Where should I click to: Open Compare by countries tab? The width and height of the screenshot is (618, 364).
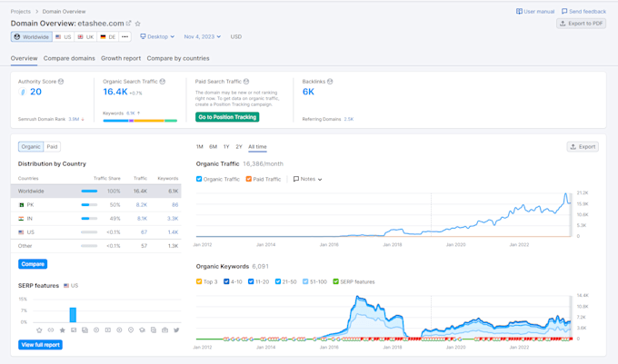pyautogui.click(x=178, y=58)
